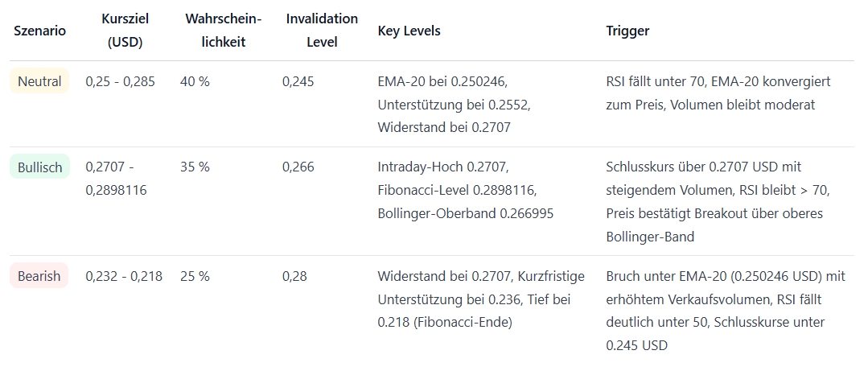Select the Bearish scenario badge
The height and width of the screenshot is (371, 868).
coord(39,276)
